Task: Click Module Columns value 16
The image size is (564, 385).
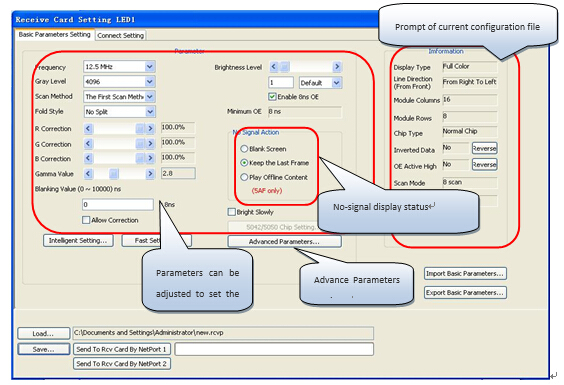Action: tap(470, 100)
